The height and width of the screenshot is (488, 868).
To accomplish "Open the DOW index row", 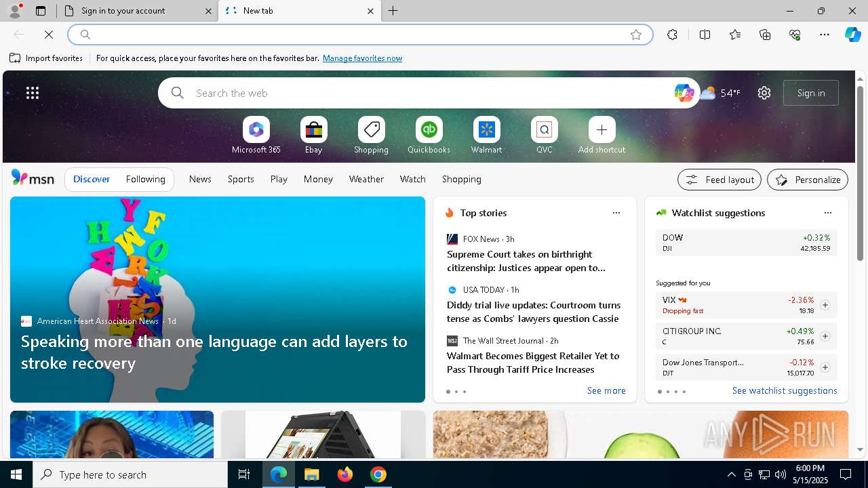I will pos(746,243).
